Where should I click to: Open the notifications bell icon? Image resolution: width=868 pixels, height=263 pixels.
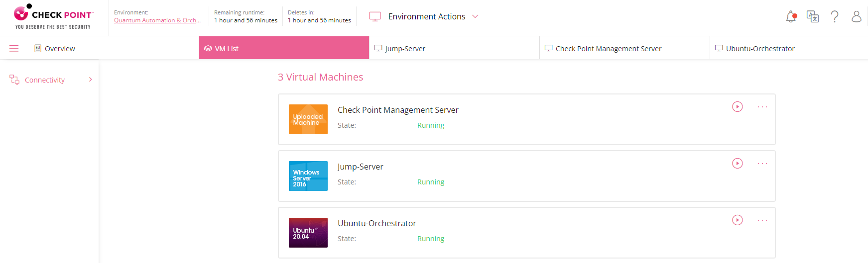(x=791, y=17)
